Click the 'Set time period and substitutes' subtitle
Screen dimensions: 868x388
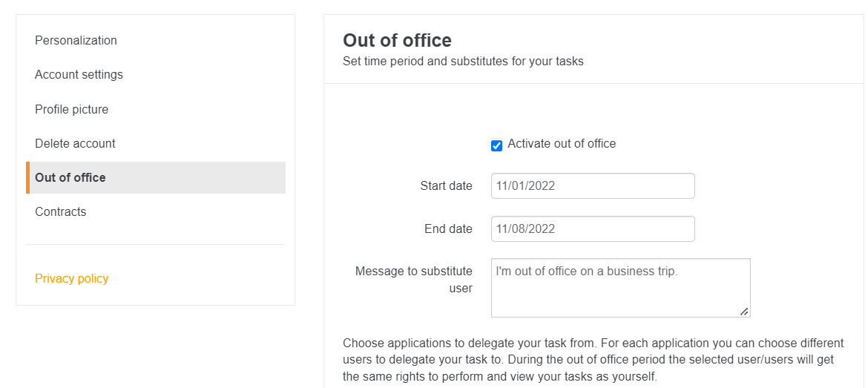click(463, 62)
